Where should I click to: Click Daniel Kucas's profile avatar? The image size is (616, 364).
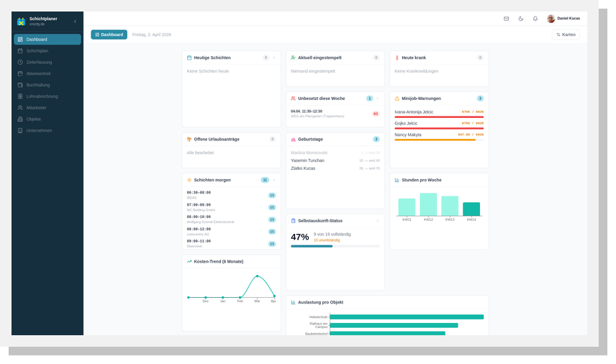pos(551,19)
